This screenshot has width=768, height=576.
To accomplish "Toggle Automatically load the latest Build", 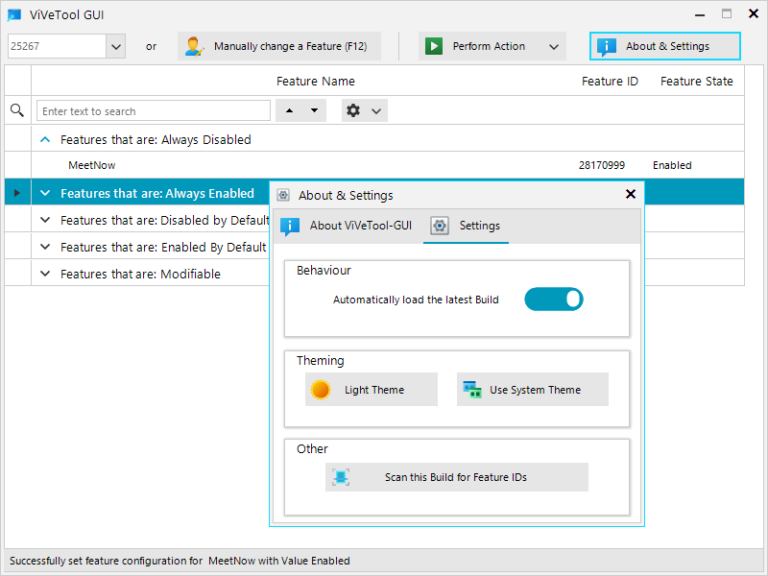I will pyautogui.click(x=553, y=299).
